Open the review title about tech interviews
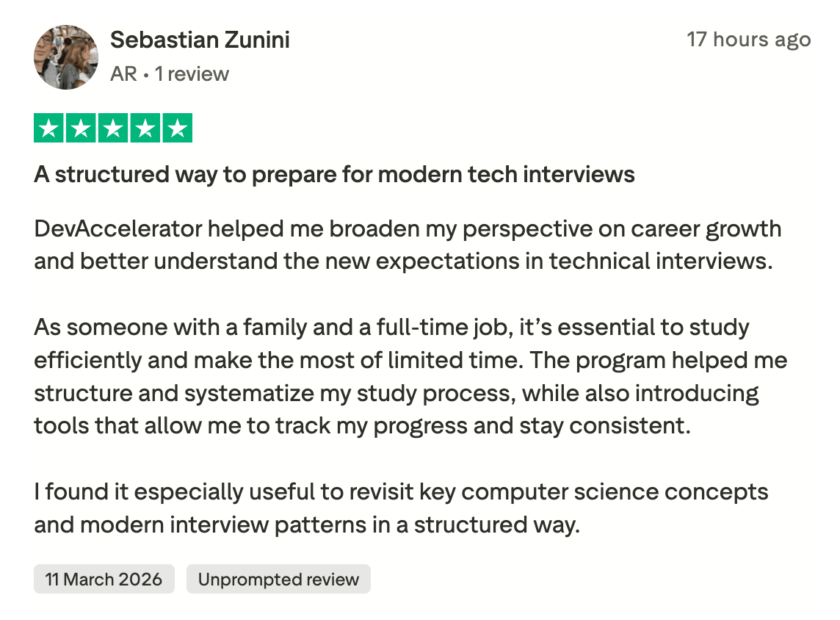The height and width of the screenshot is (620, 840). [334, 175]
